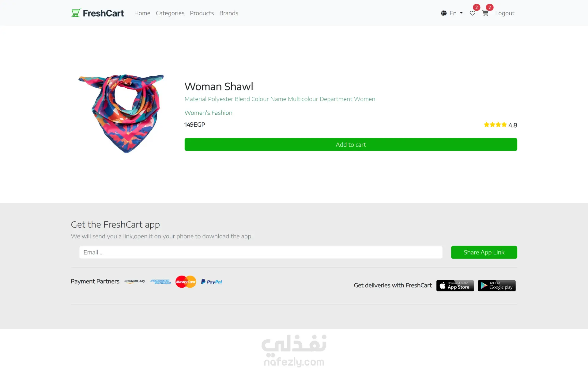Click the green Add to cart button
This screenshot has height=368, width=588.
pos(351,144)
